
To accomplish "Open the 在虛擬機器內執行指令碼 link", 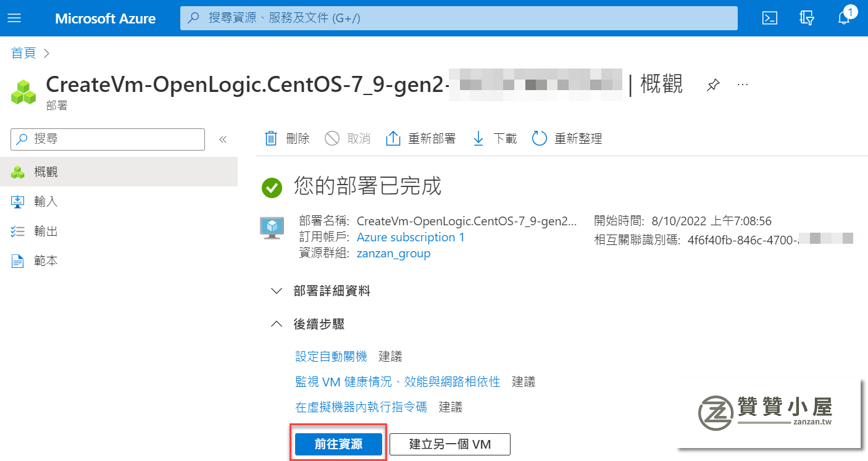I will (361, 407).
